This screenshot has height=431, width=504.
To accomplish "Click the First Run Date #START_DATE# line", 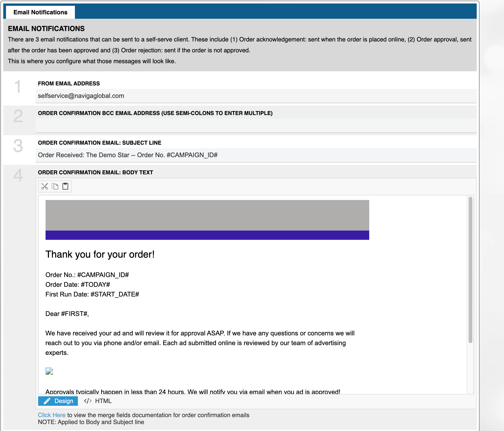I will [x=92, y=294].
